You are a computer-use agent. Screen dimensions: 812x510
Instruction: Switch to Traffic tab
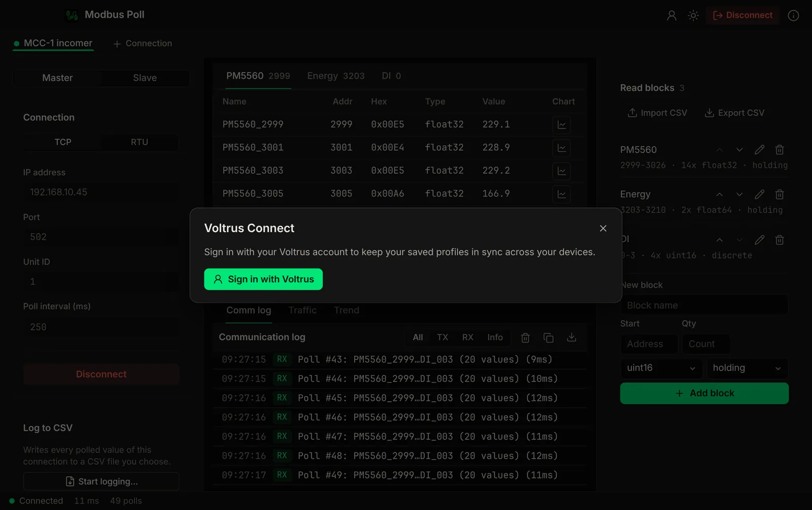(302, 310)
